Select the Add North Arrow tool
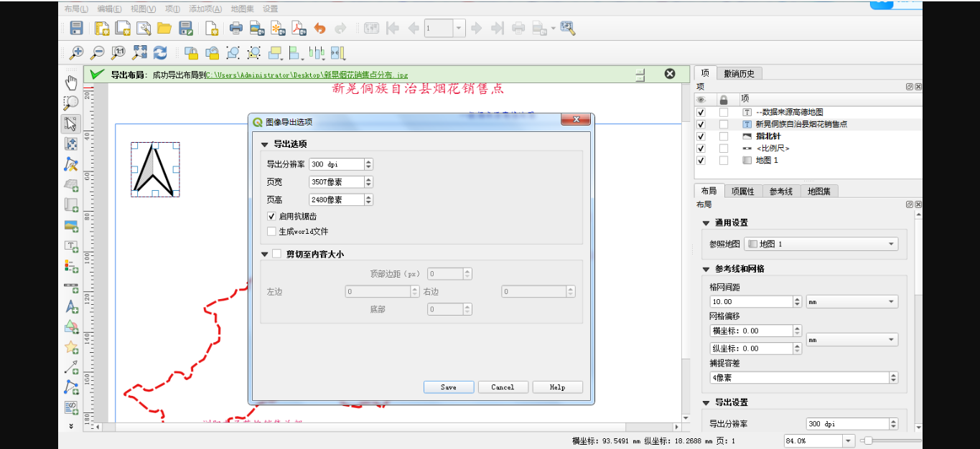 (71, 307)
